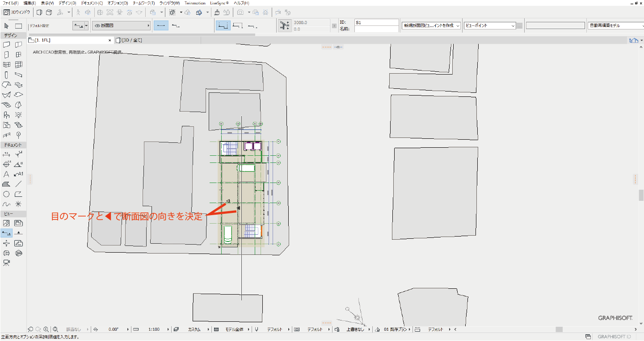Click the デフォルト設定 button
This screenshot has height=341, width=644.
(x=39, y=26)
